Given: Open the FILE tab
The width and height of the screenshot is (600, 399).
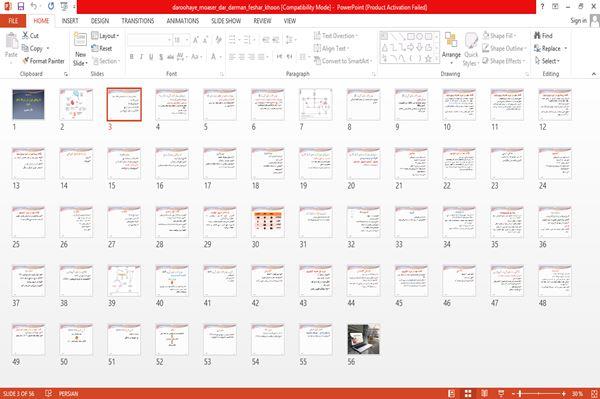Looking at the screenshot, I should point(13,21).
